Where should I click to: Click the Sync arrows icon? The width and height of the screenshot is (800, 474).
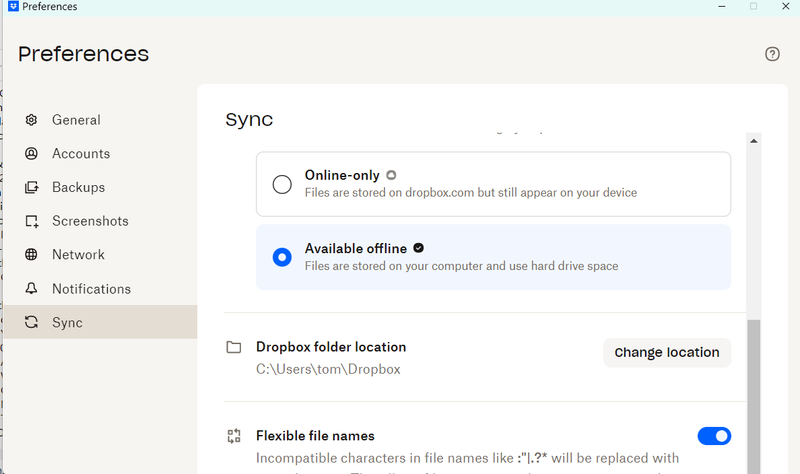coord(32,323)
